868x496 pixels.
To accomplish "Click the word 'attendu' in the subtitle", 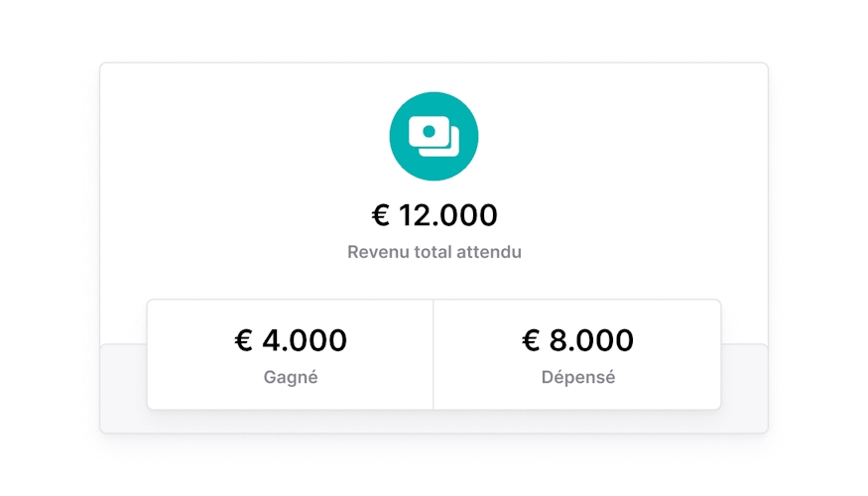I will click(489, 252).
